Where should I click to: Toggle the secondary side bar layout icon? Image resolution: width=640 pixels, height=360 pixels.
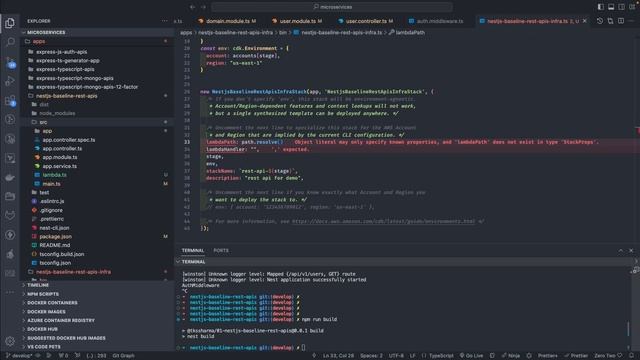pos(621,7)
